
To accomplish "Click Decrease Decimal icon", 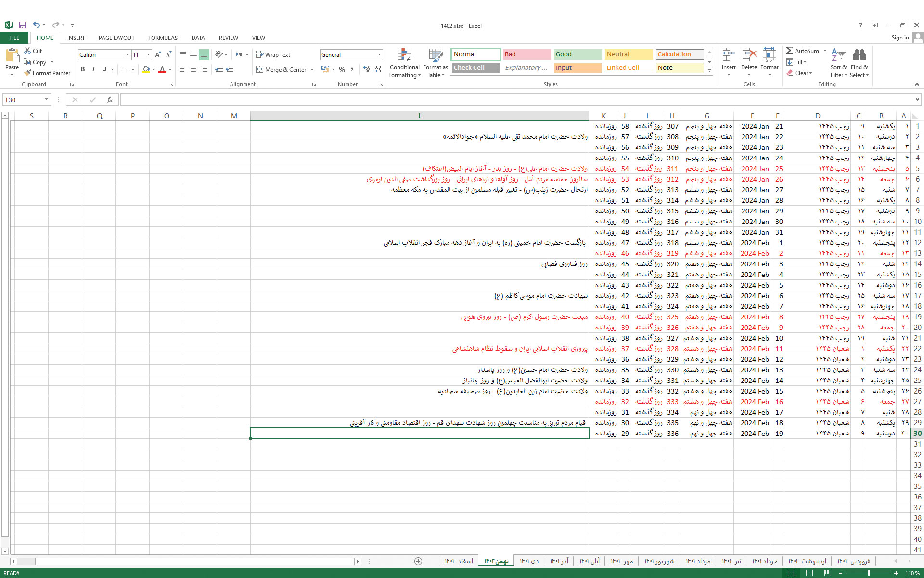I will [x=378, y=69].
